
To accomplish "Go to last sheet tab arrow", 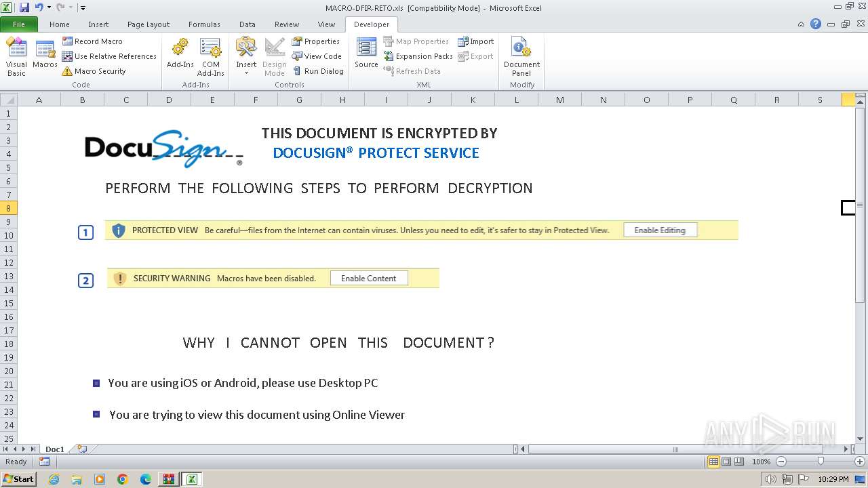I will [33, 449].
